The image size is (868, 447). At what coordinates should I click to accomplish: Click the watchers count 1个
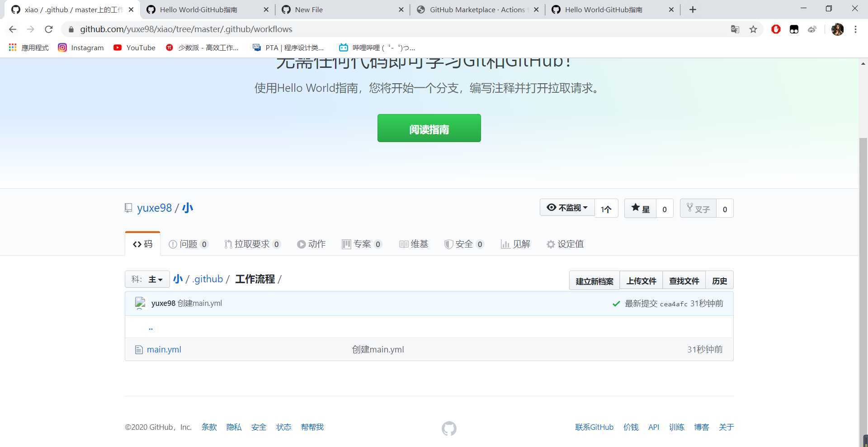(x=606, y=209)
